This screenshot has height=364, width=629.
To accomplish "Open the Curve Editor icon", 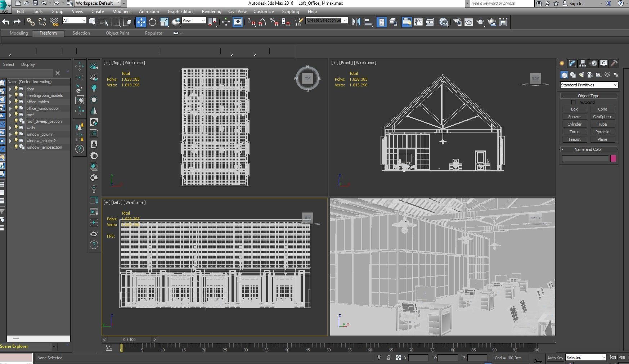I will tap(418, 22).
